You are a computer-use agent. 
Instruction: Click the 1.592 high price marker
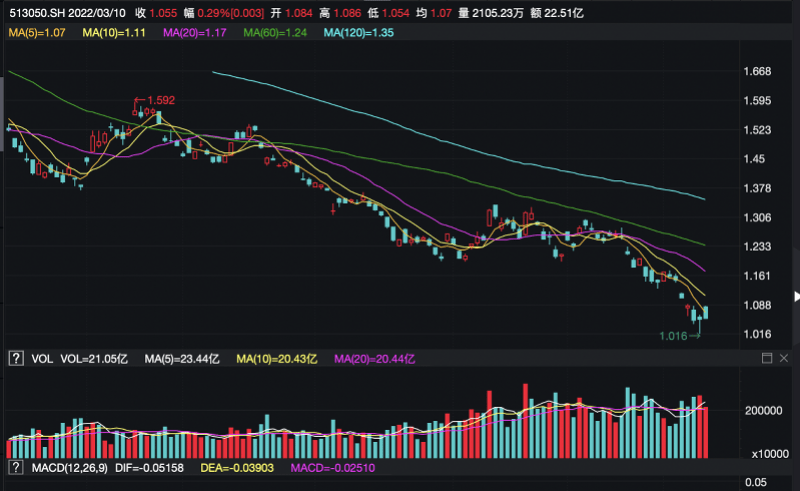pyautogui.click(x=160, y=100)
